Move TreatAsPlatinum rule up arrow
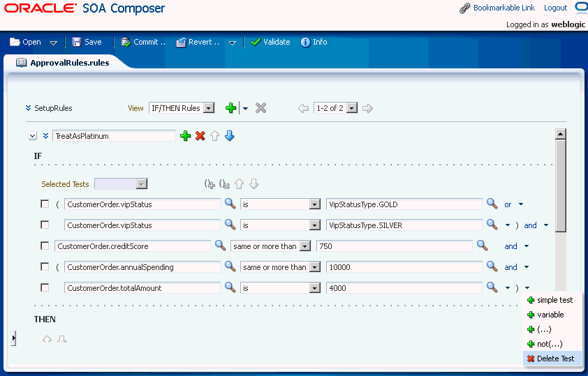This screenshot has width=588, height=376. coord(214,136)
